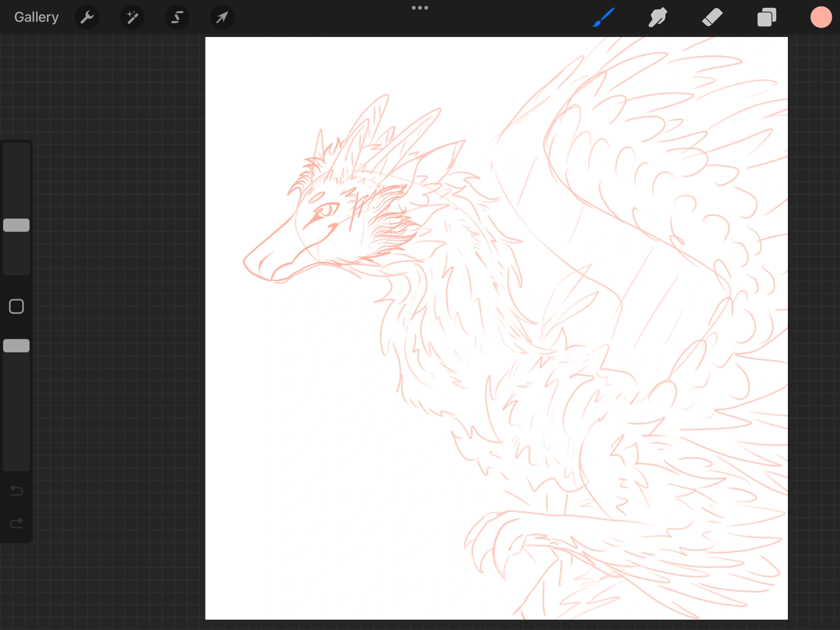840x630 pixels.
Task: Open the Layers panel
Action: point(766,17)
